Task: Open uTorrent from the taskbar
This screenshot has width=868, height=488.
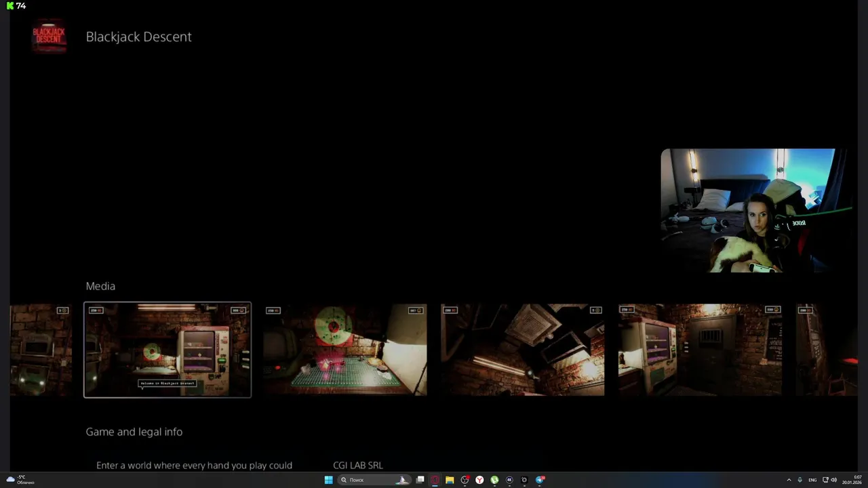Action: point(494,480)
